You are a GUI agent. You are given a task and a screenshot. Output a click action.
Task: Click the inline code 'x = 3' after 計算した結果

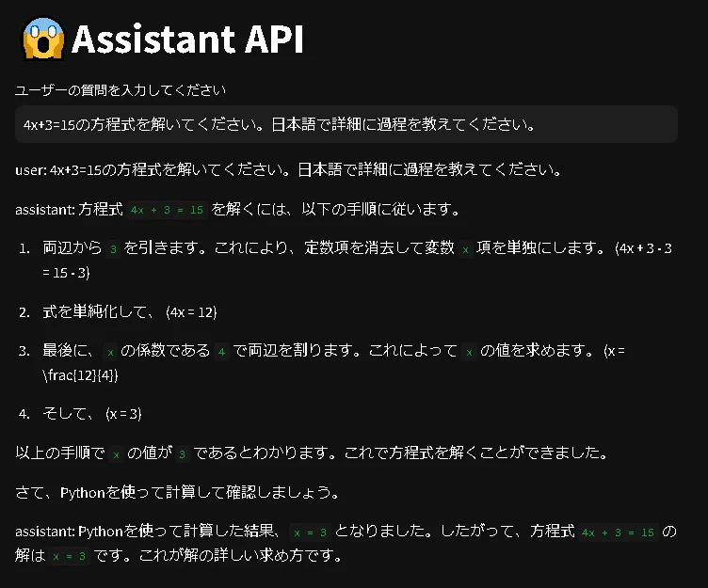click(x=310, y=532)
